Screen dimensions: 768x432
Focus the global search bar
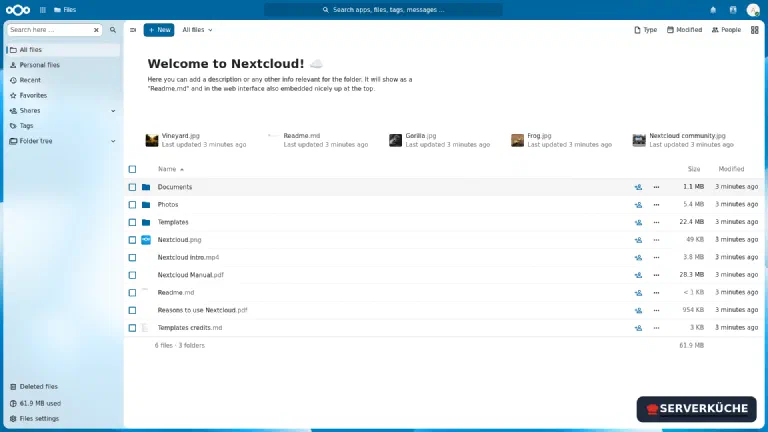383,10
